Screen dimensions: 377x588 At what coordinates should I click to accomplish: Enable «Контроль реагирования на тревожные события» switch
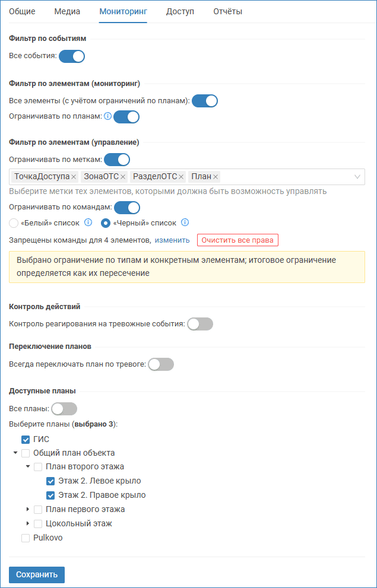(199, 324)
